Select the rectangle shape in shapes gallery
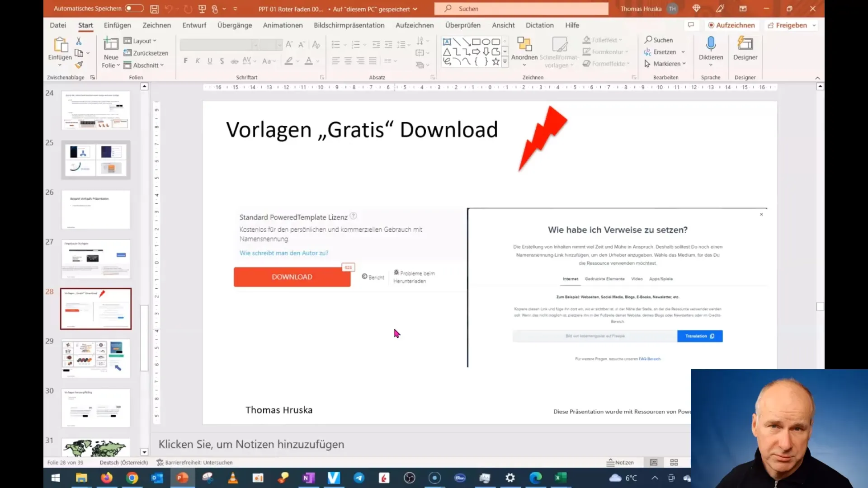This screenshot has height=488, width=868. (x=476, y=42)
